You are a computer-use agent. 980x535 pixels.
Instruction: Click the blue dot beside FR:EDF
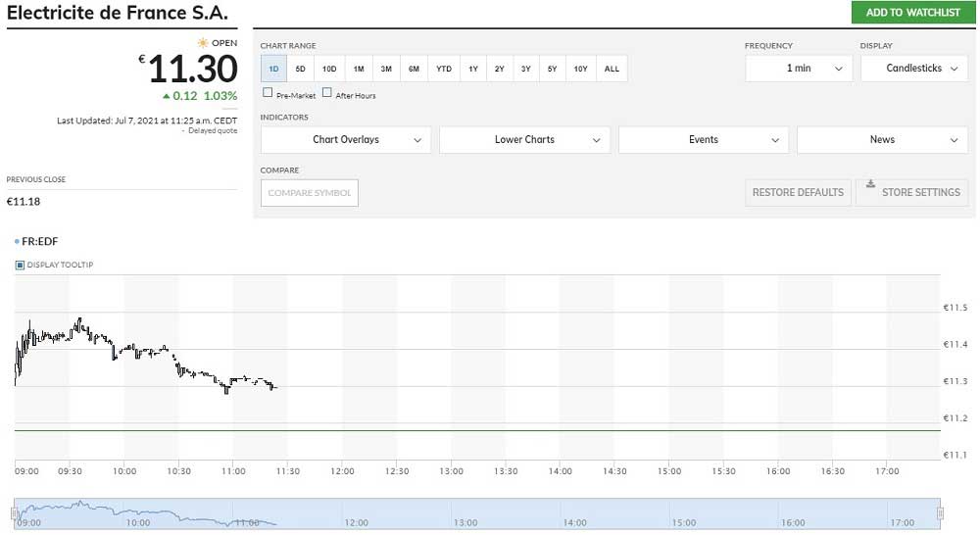point(17,241)
